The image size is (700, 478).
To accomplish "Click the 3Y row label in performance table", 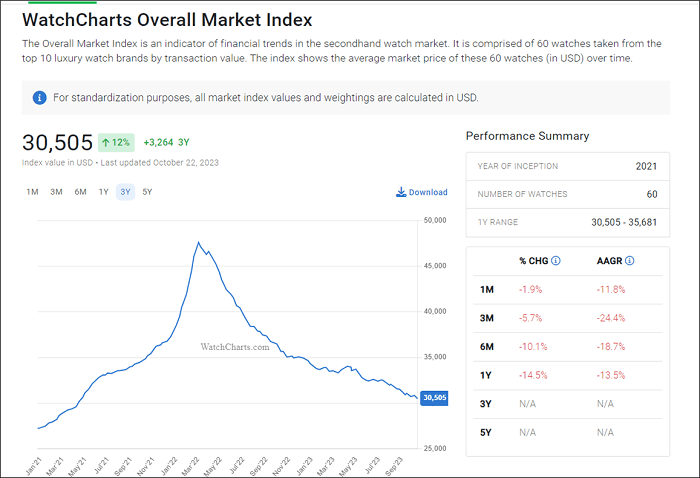I will coord(485,404).
